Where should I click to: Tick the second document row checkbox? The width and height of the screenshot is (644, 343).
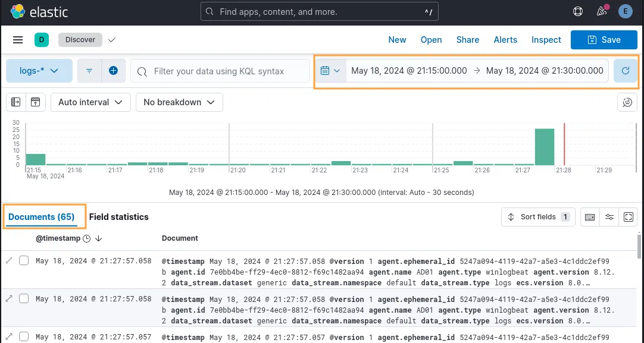(24, 298)
